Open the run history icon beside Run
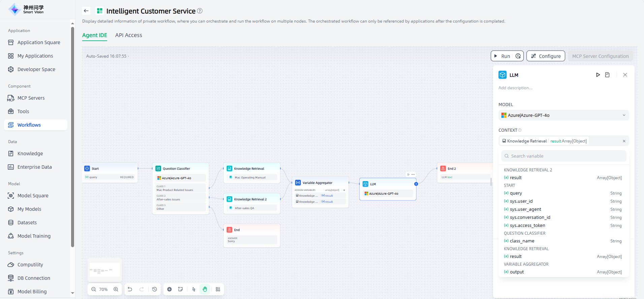Viewport: 644px width, 299px height. pos(518,56)
